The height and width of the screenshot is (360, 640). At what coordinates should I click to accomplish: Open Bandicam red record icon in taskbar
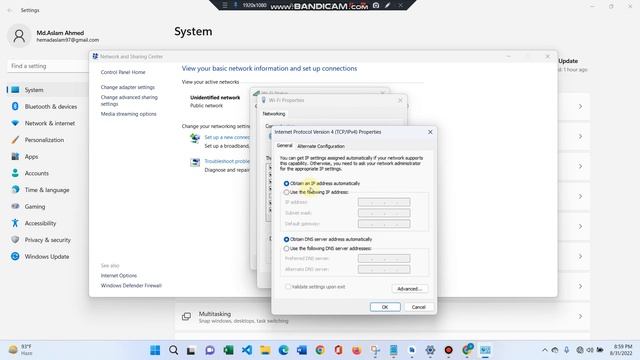448,350
